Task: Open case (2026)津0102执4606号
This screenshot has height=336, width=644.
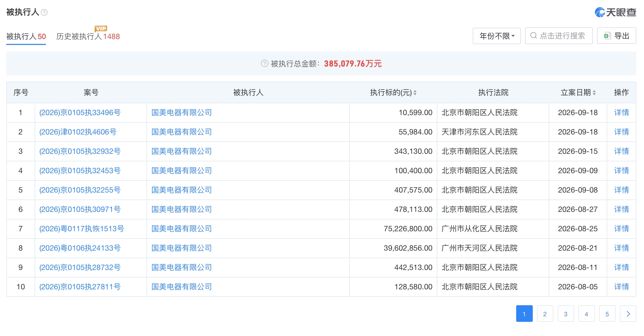Action: point(78,132)
